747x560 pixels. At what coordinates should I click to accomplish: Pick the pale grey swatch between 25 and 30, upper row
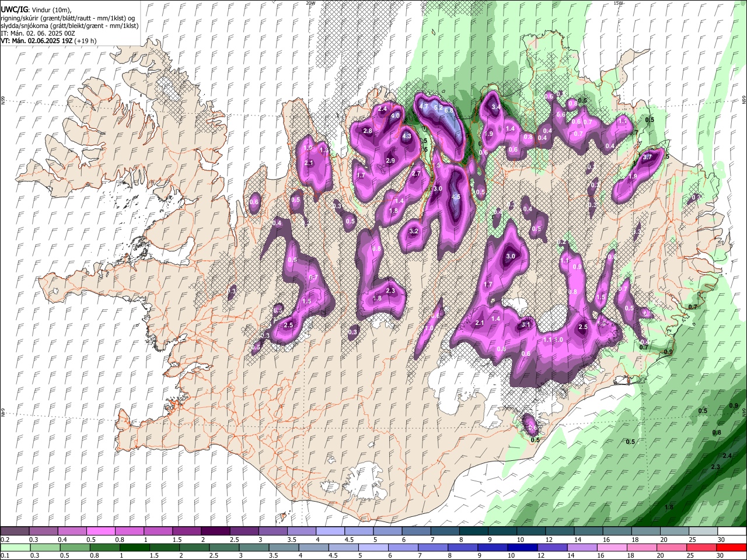click(x=703, y=531)
